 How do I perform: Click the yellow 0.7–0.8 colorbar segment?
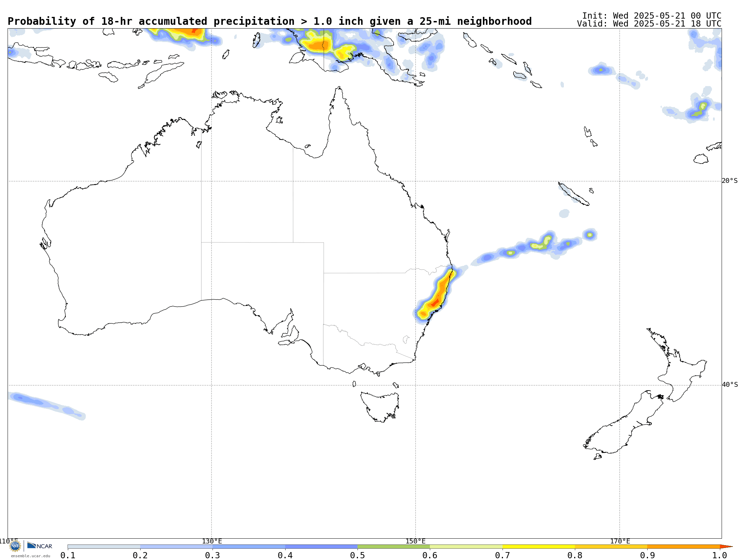[x=539, y=547]
